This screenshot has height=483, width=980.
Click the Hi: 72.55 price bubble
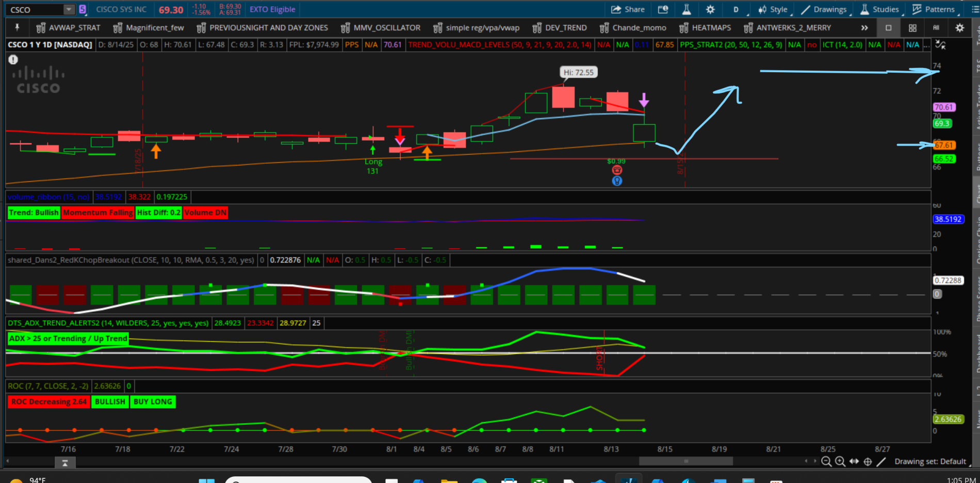(578, 72)
